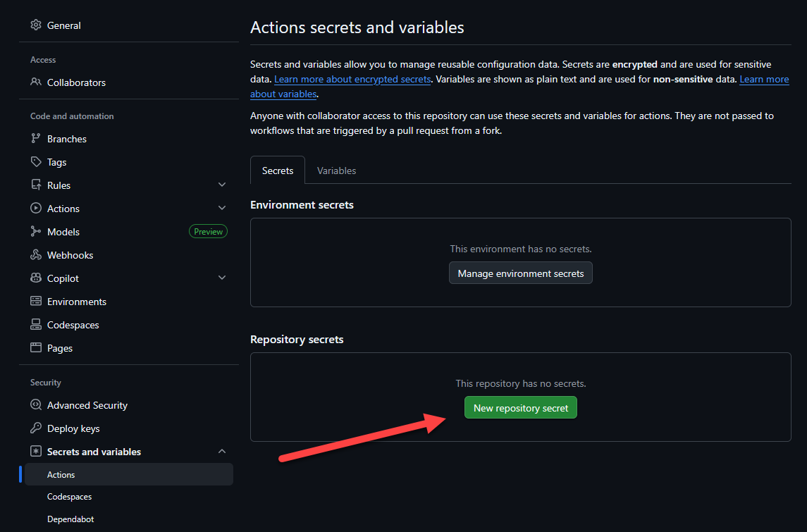Select the Secrets tab
This screenshot has height=532, width=807.
pyautogui.click(x=278, y=171)
